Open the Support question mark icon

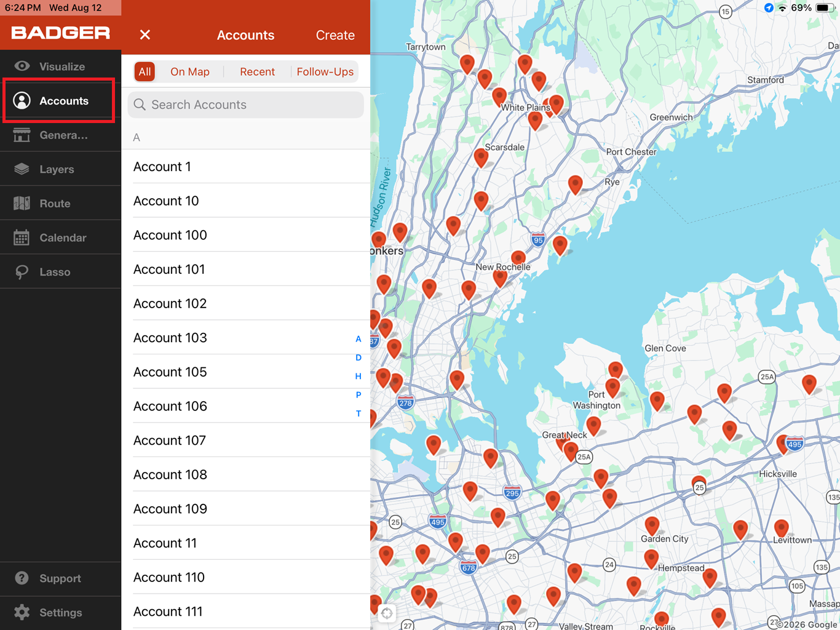[x=22, y=578]
